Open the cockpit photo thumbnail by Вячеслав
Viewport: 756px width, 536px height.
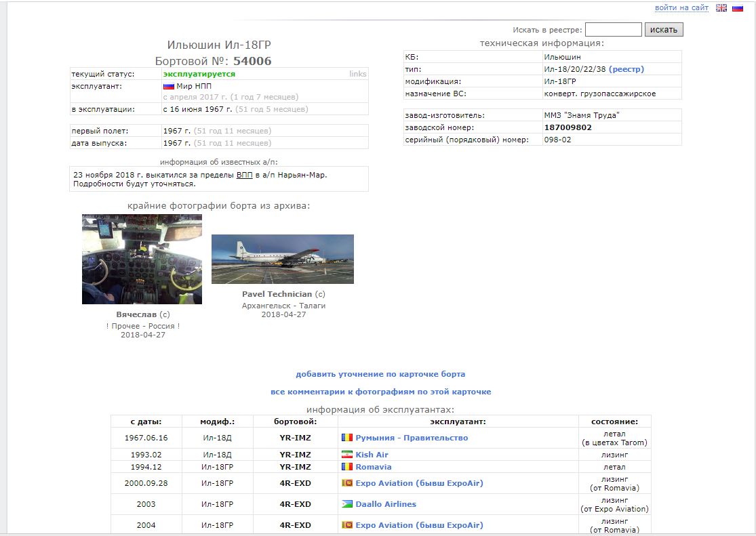[142, 259]
